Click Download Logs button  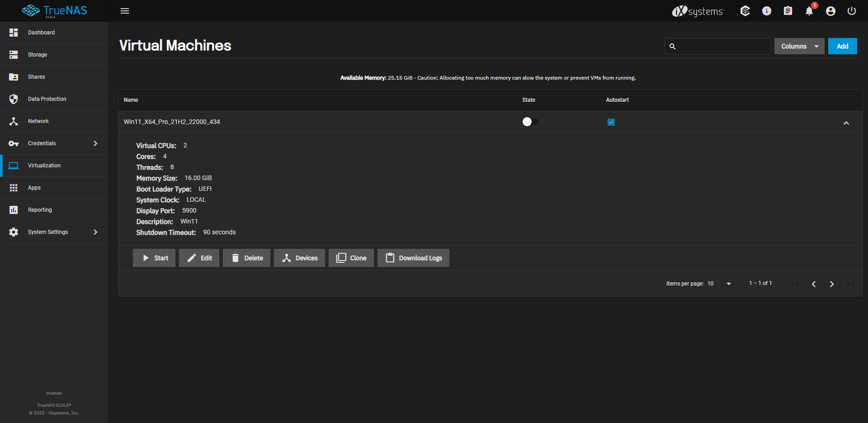point(413,258)
